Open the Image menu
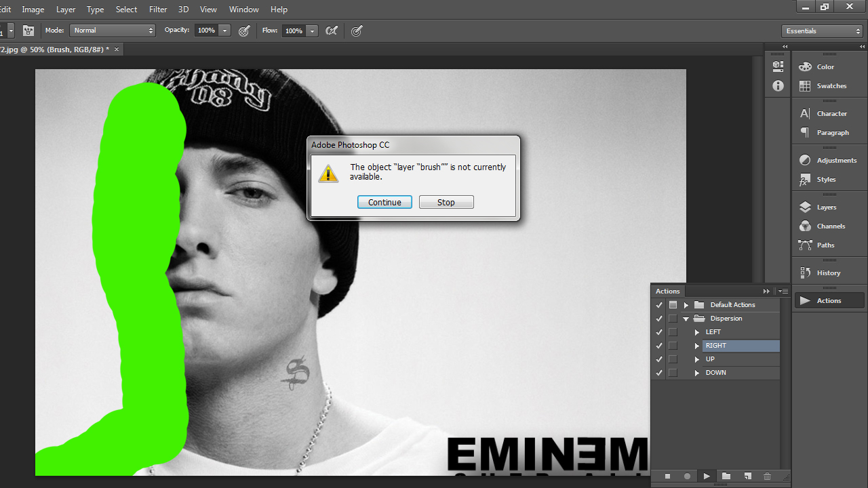The width and height of the screenshot is (868, 488). pos(33,9)
